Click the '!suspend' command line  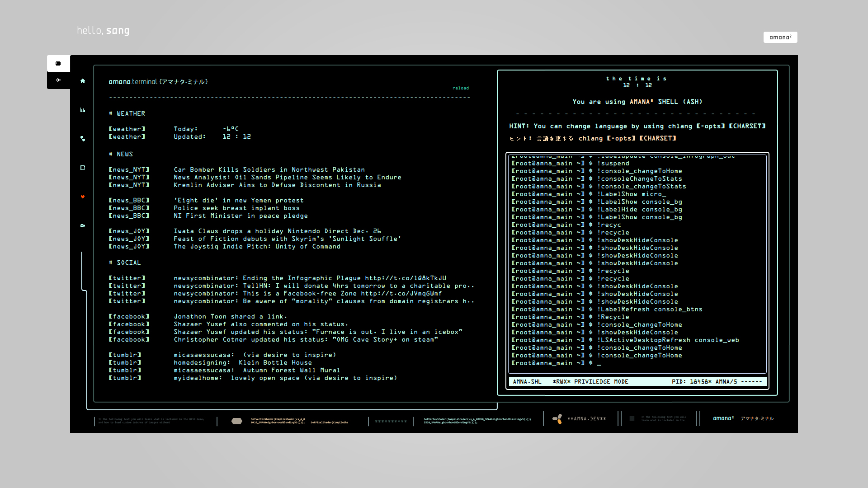coord(570,163)
